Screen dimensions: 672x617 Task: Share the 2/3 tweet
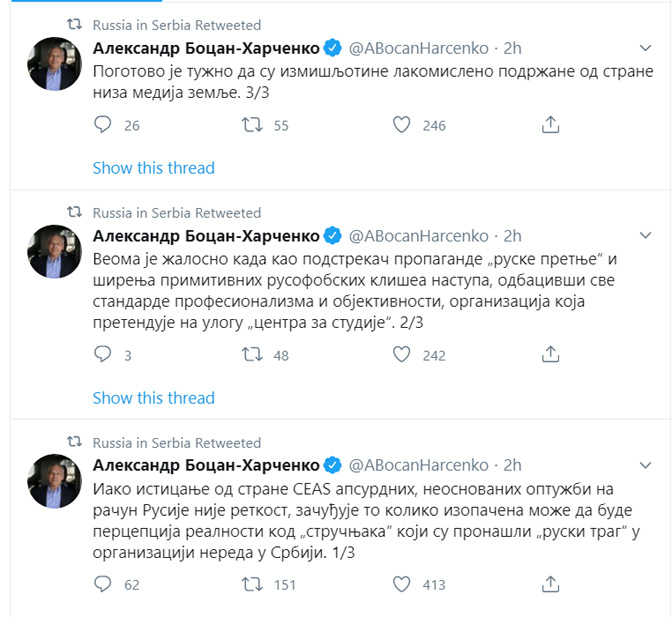coord(550,354)
